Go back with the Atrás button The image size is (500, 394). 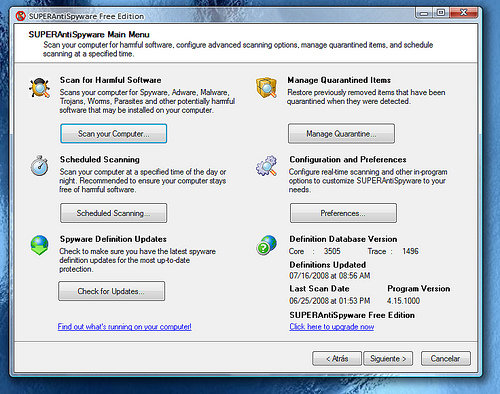(x=337, y=359)
